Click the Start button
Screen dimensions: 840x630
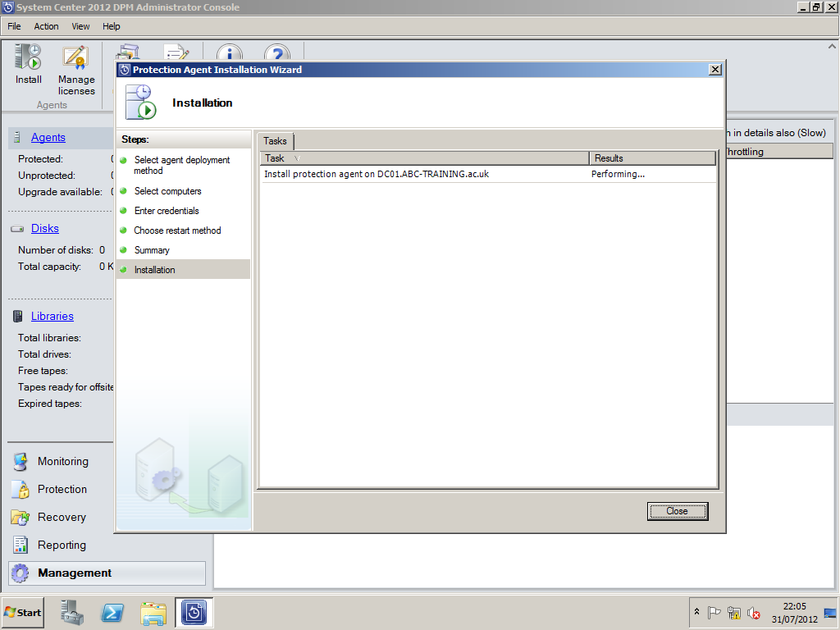23,612
